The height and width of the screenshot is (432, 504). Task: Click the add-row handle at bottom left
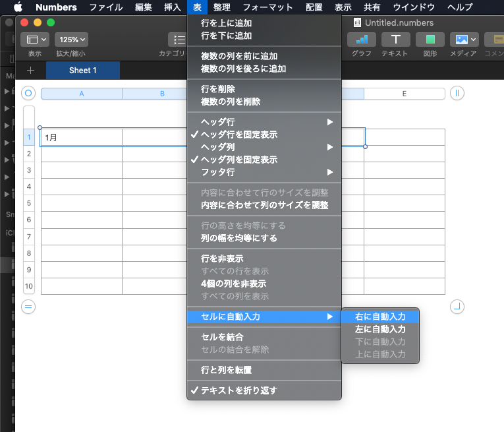28,307
